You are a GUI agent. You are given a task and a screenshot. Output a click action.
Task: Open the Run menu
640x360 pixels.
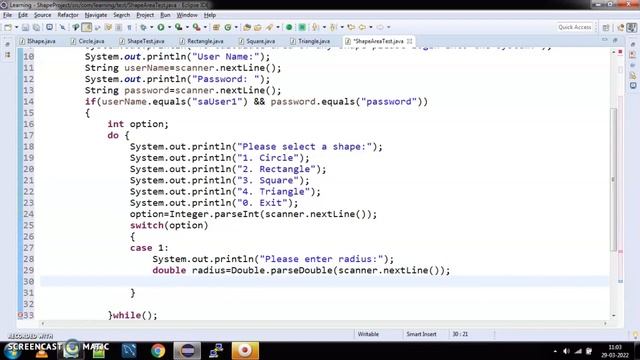pyautogui.click(x=165, y=15)
